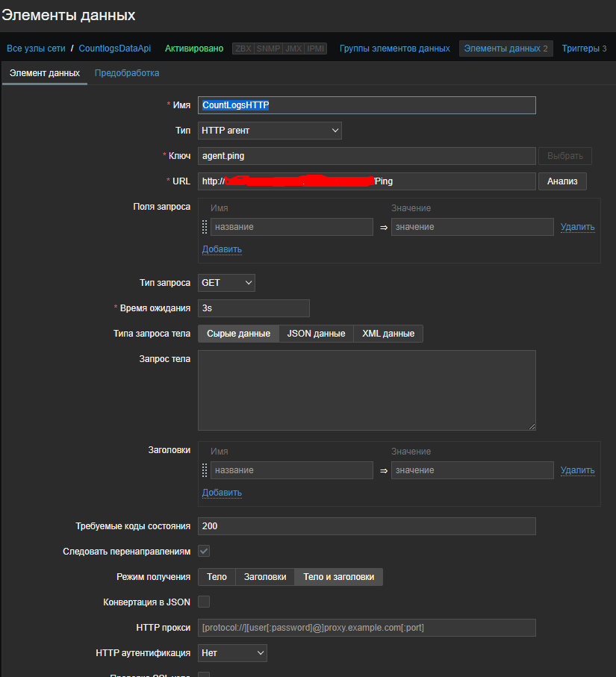Click the Имя input containing CountLogsHTTP
Screen dimensions: 616x677
[x=366, y=104]
